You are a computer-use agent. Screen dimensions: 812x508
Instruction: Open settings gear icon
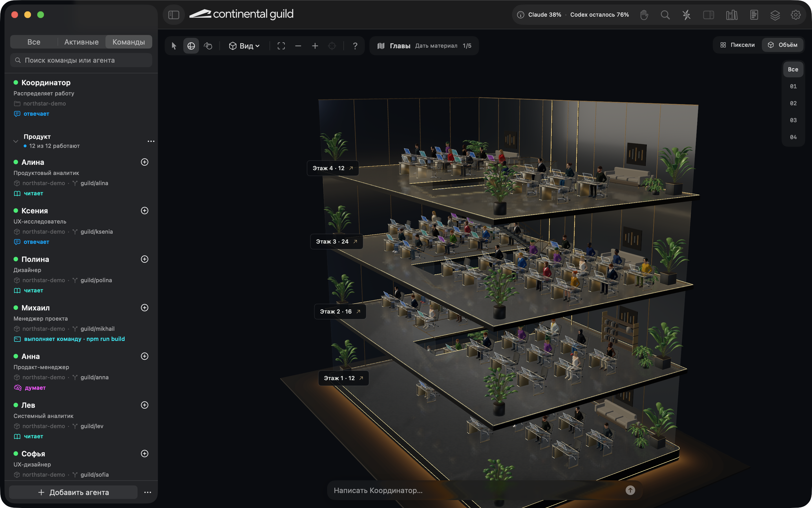point(796,15)
